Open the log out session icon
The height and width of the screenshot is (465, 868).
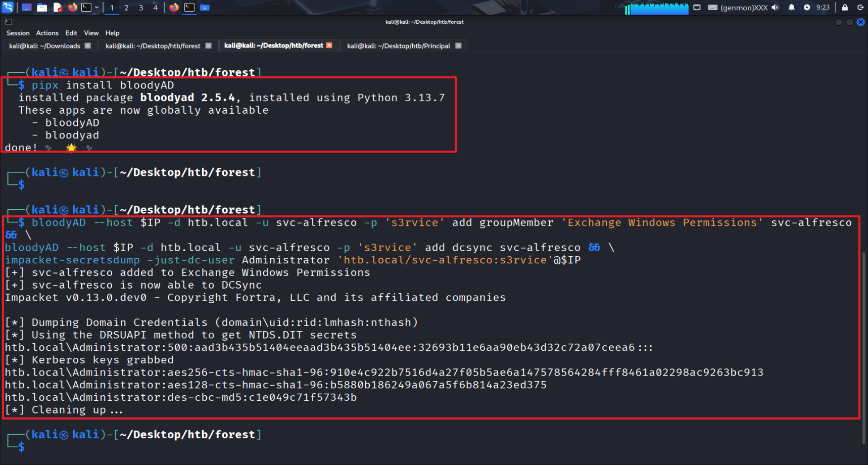tap(860, 8)
